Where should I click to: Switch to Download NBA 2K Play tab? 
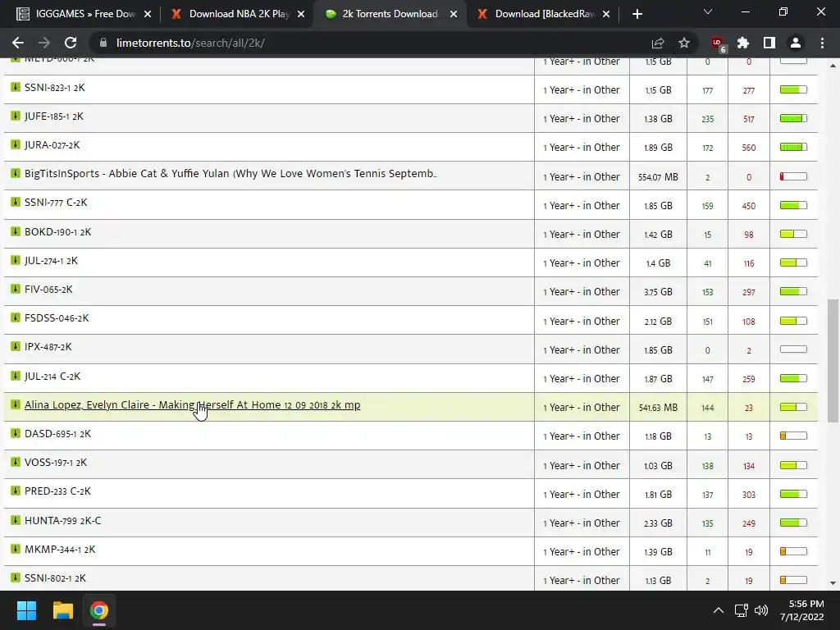point(239,14)
